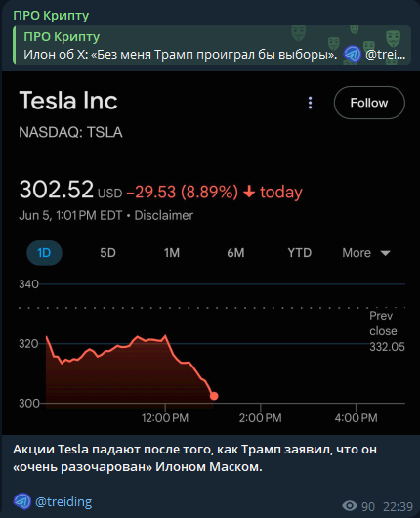Switch to the 5D range tab
This screenshot has height=518, width=420.
(x=108, y=253)
